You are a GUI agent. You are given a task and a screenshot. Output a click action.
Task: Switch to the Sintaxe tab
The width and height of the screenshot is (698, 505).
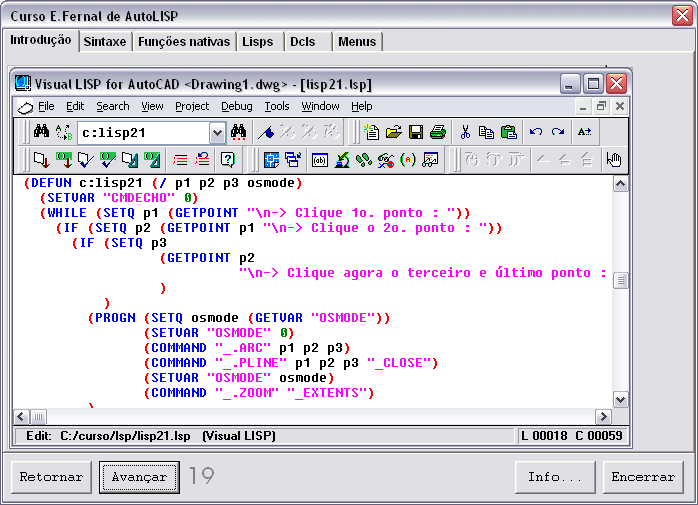coord(105,42)
